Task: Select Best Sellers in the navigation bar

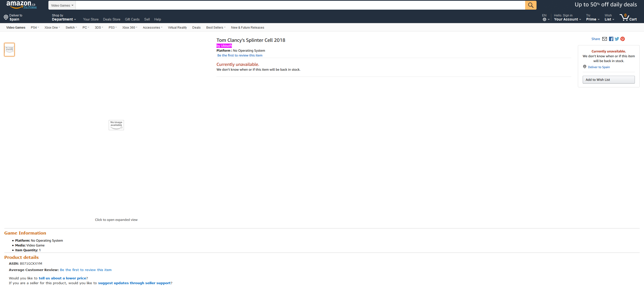Action: tap(215, 28)
